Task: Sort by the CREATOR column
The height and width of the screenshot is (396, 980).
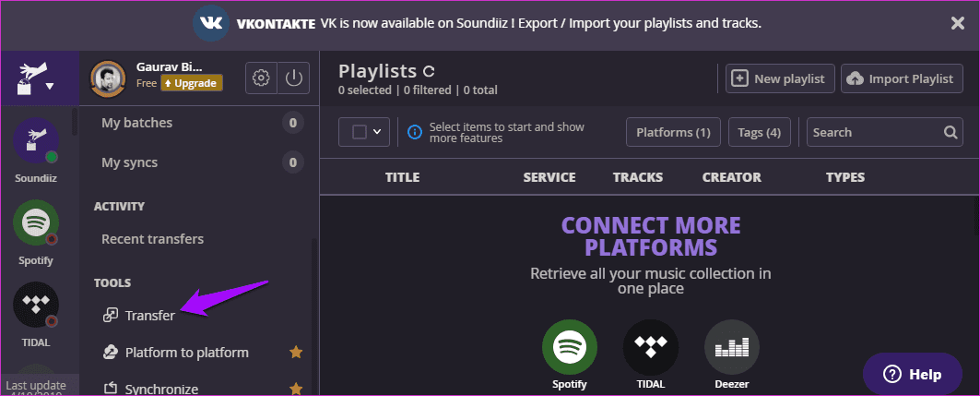Action: tap(732, 177)
